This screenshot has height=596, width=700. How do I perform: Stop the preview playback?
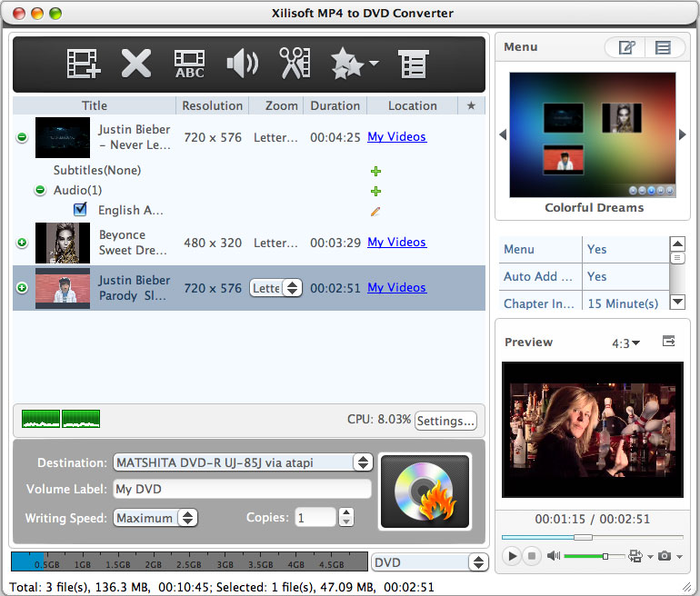[531, 556]
